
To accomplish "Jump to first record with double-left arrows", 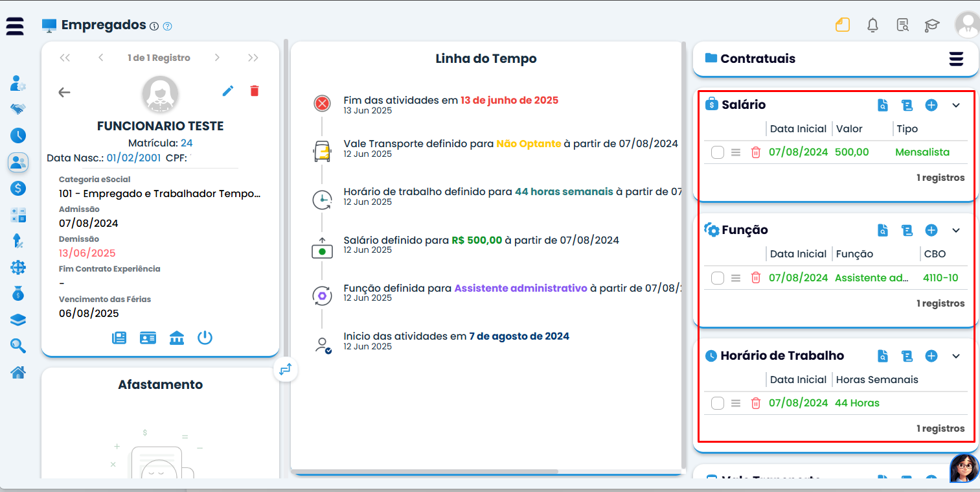I will 65,58.
